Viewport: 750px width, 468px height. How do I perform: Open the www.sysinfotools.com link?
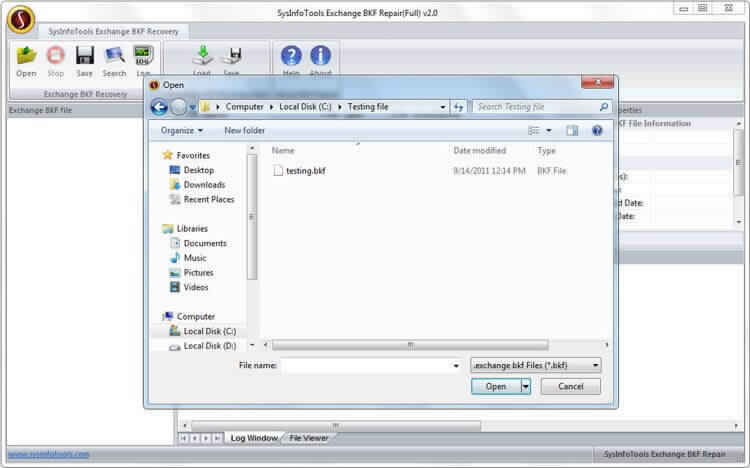[x=49, y=454]
